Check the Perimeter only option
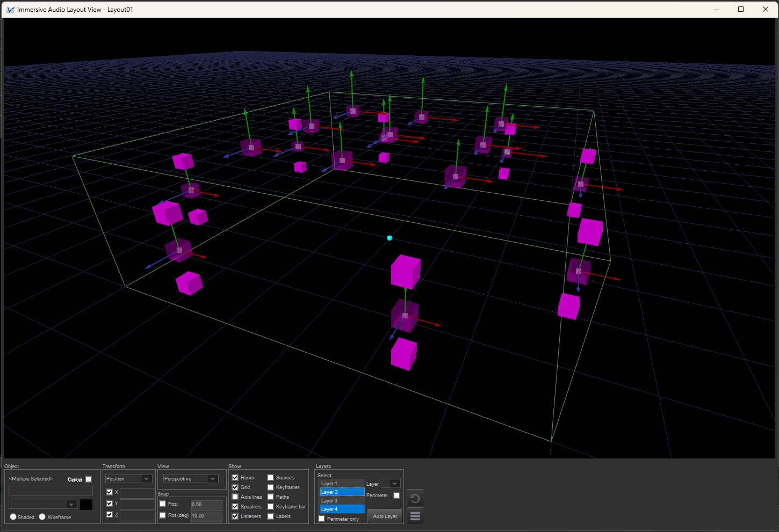The image size is (779, 532). (322, 519)
